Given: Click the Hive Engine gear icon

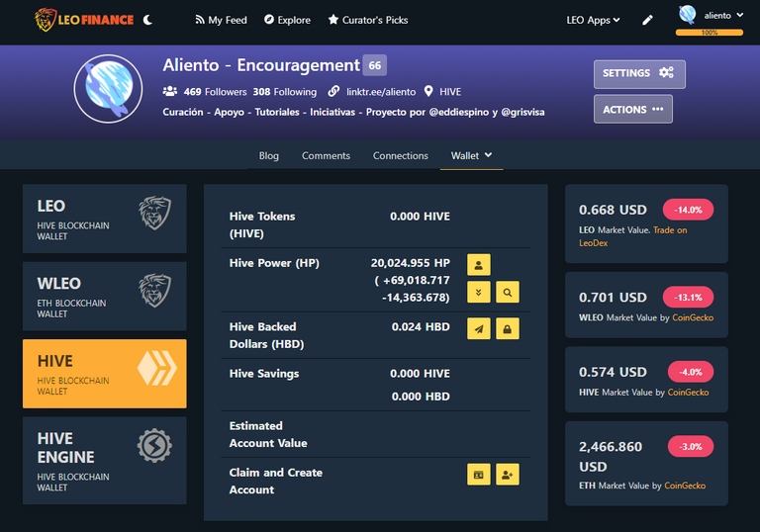Looking at the screenshot, I should (x=154, y=445).
